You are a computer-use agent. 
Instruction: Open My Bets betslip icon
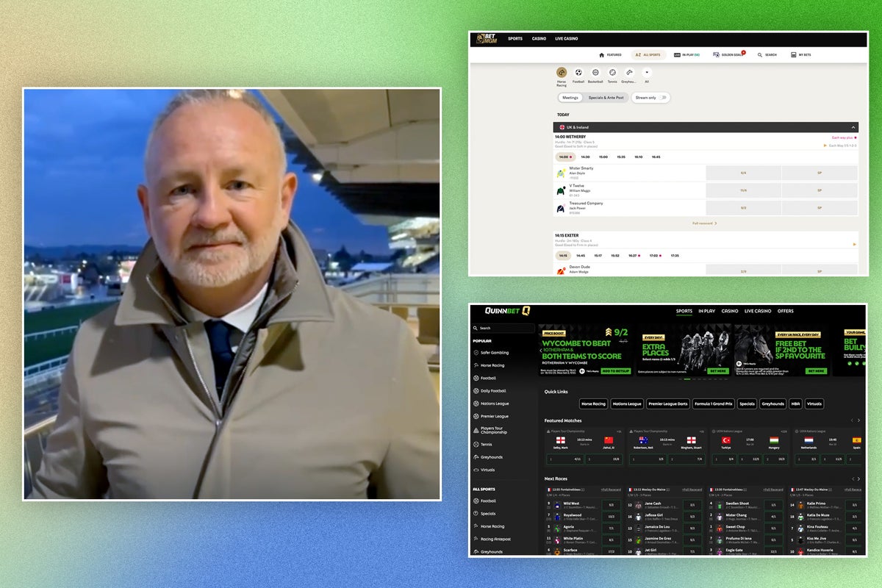(794, 55)
